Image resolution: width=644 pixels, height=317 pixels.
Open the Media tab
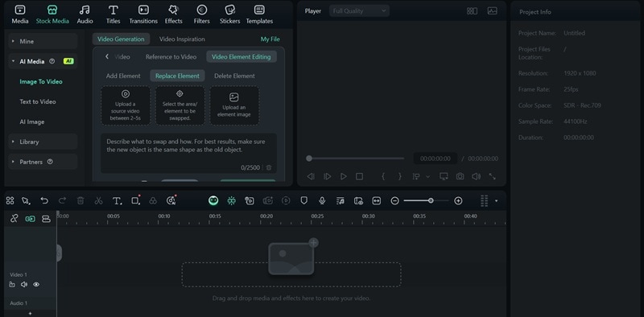coord(19,14)
